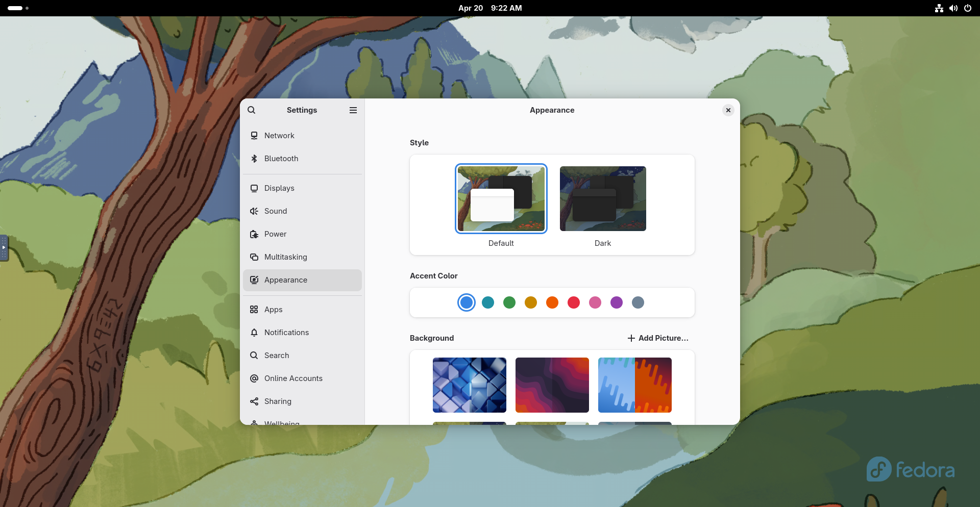Click the power icon in top bar
This screenshot has height=507, width=980.
coord(968,8)
